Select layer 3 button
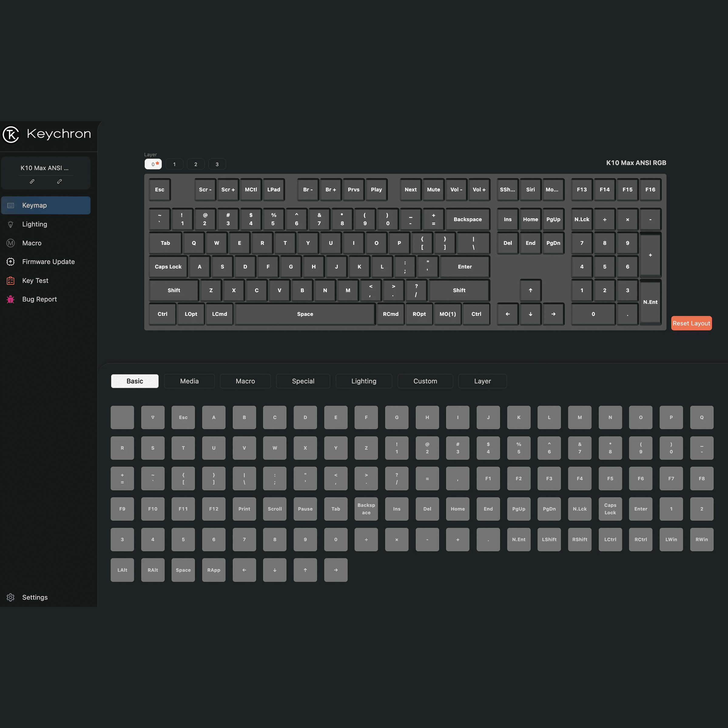Viewport: 728px width, 728px height. 217,164
